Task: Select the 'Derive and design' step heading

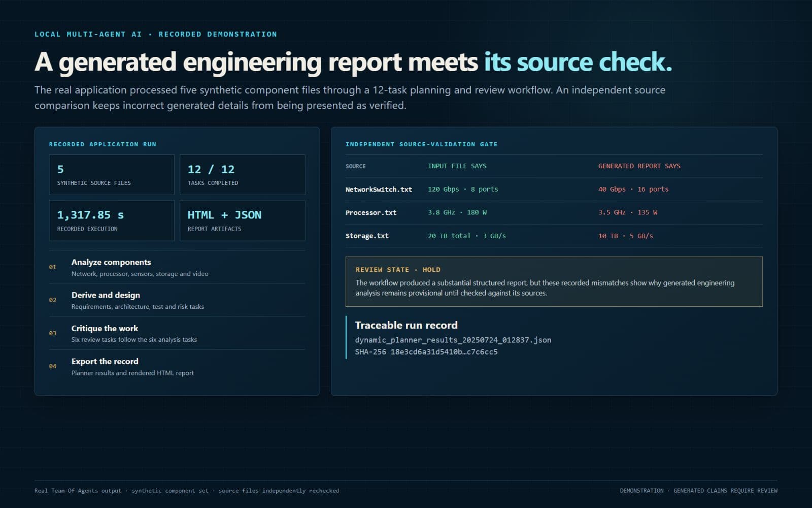Action: pos(106,295)
